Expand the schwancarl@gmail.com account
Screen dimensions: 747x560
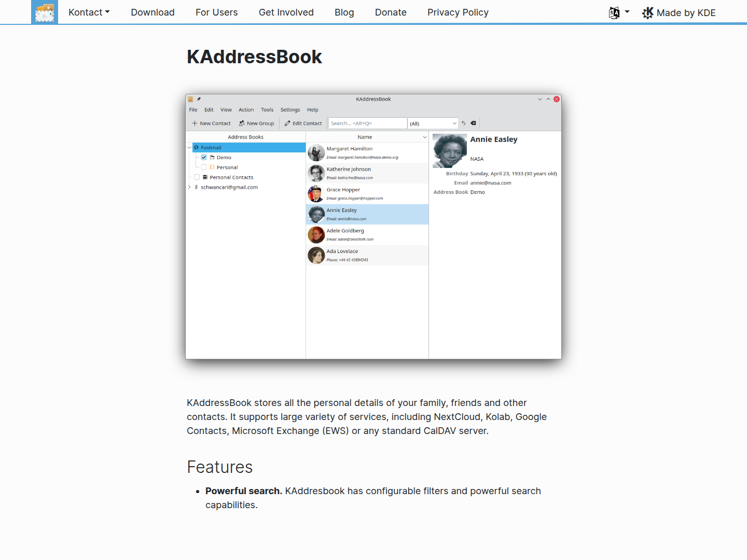point(189,187)
